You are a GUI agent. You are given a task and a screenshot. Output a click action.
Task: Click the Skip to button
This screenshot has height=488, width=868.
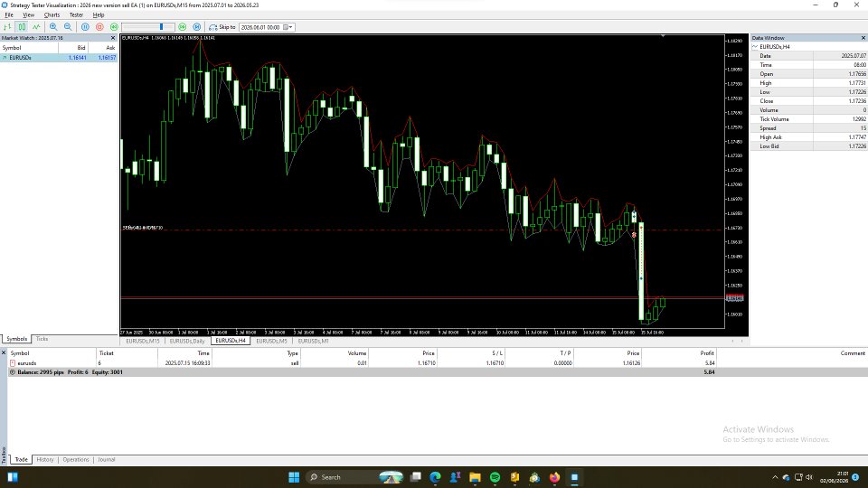click(222, 26)
